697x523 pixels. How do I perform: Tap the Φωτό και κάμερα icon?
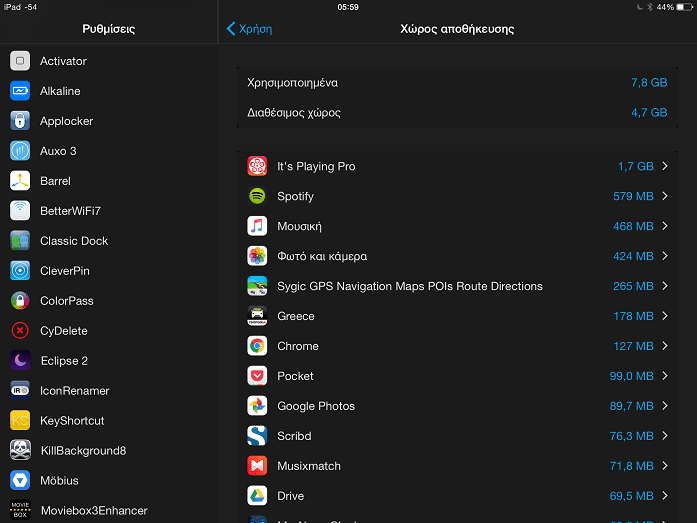pyautogui.click(x=257, y=256)
